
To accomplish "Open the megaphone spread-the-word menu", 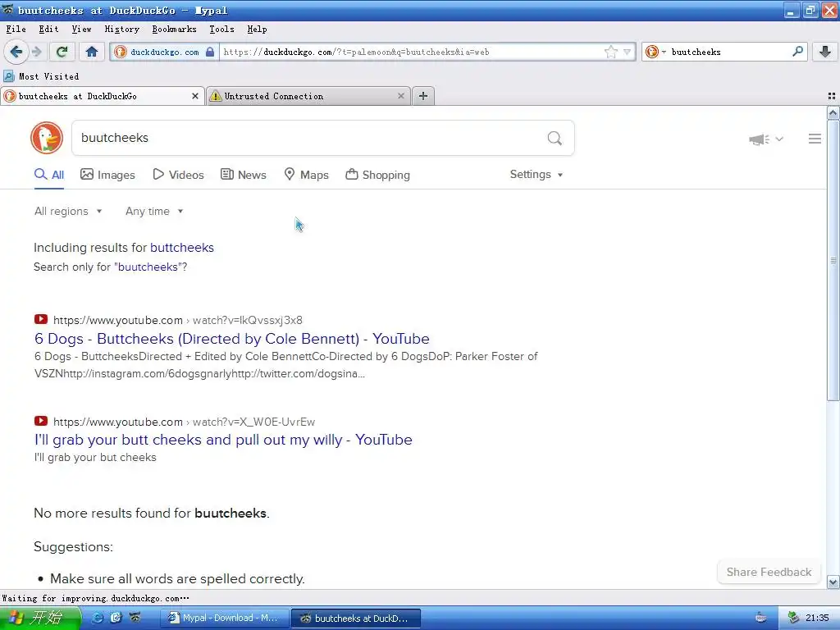I will pyautogui.click(x=766, y=139).
